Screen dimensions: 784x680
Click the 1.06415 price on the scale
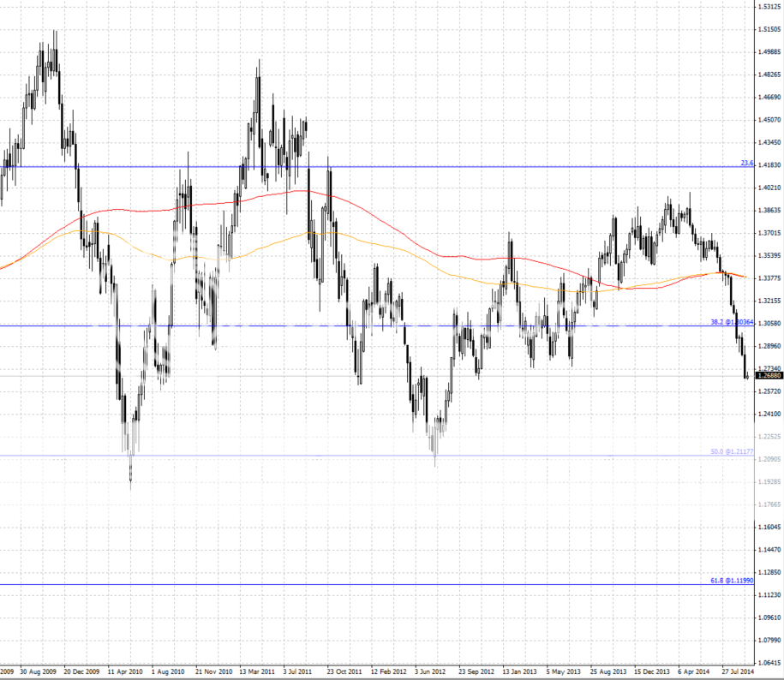(x=769, y=662)
